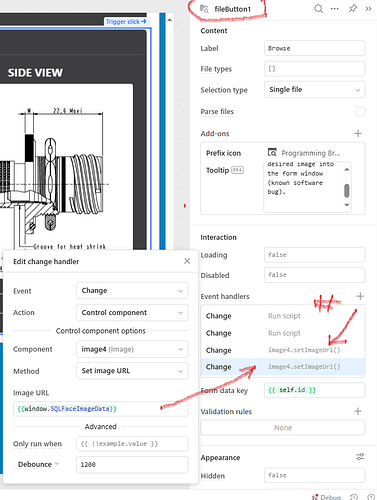This screenshot has height=500, width=377.
Task: Expand the Event dropdown showing Change
Action: pos(132,291)
